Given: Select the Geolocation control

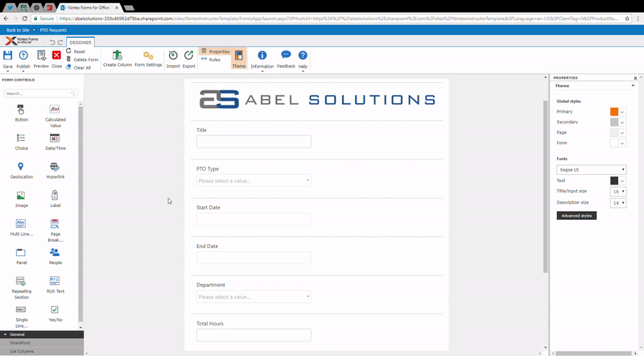Looking at the screenshot, I should pos(22,171).
